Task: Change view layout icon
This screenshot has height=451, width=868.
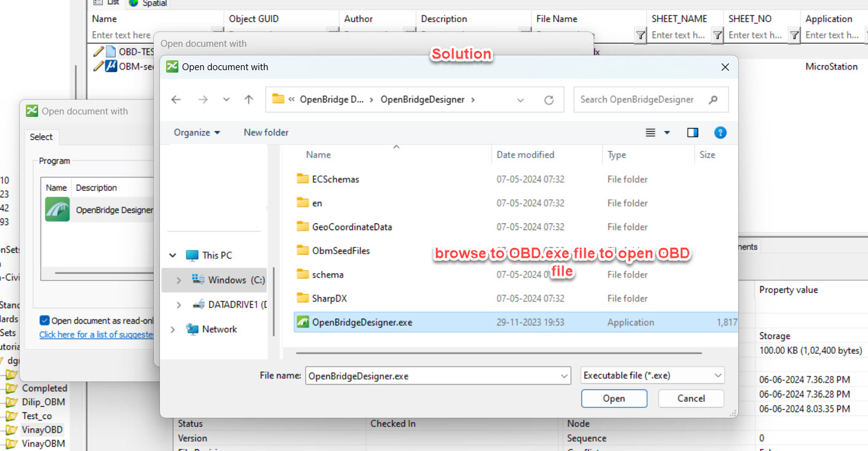Action: (x=651, y=132)
